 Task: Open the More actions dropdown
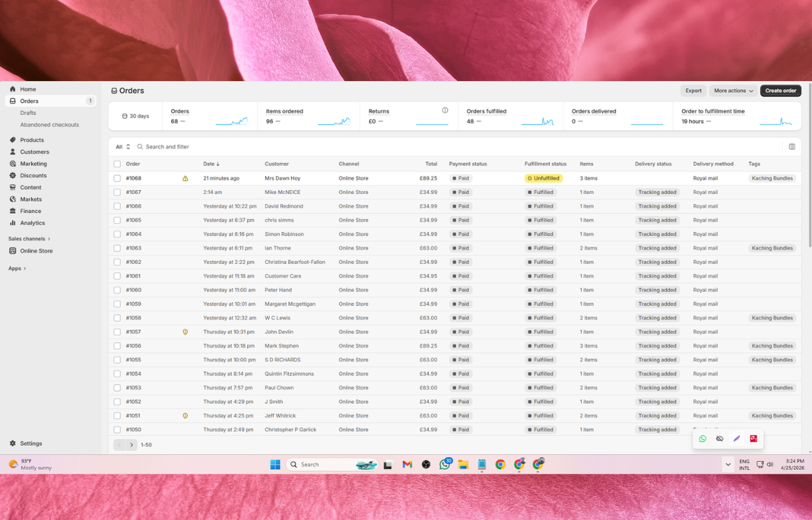[x=734, y=91]
